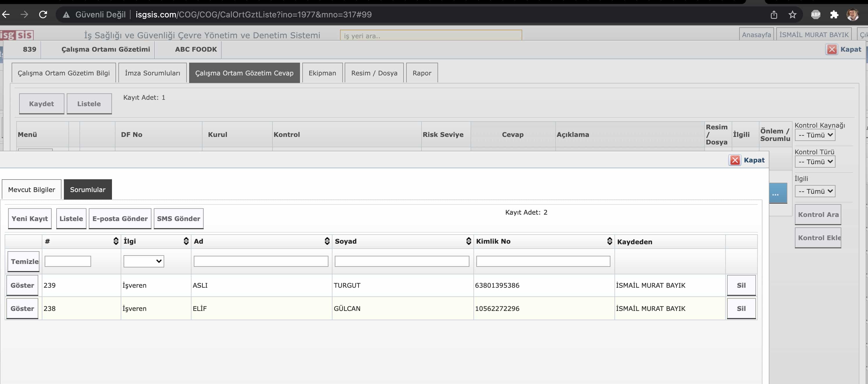Viewport: 868px width, 384px height.
Task: Click the browser back arrow
Action: pos(6,15)
